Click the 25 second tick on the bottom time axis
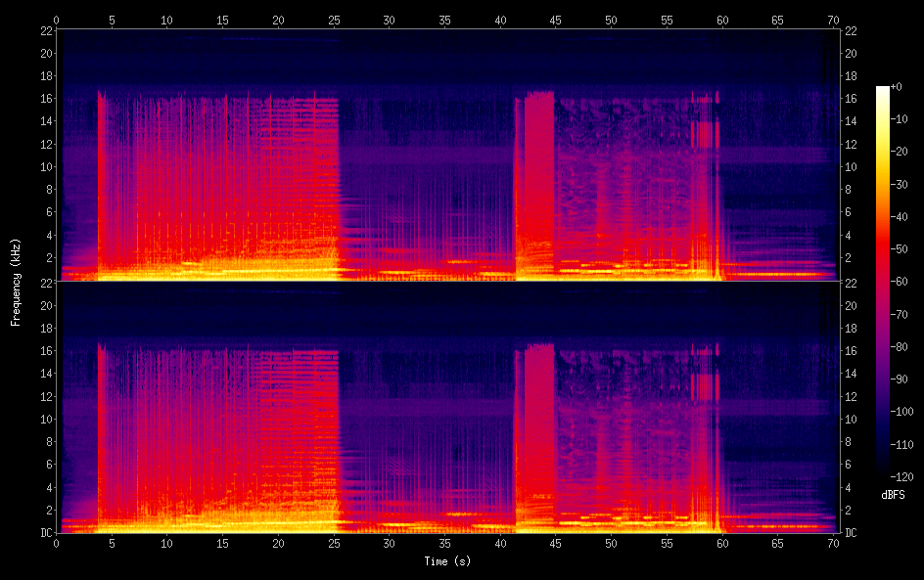This screenshot has width=924, height=580. pyautogui.click(x=335, y=542)
